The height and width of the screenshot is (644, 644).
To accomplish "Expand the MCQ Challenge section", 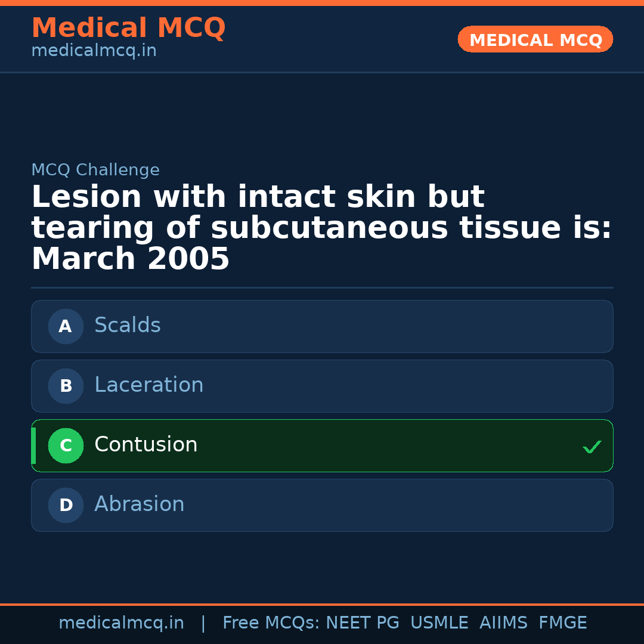I will click(x=95, y=169).
